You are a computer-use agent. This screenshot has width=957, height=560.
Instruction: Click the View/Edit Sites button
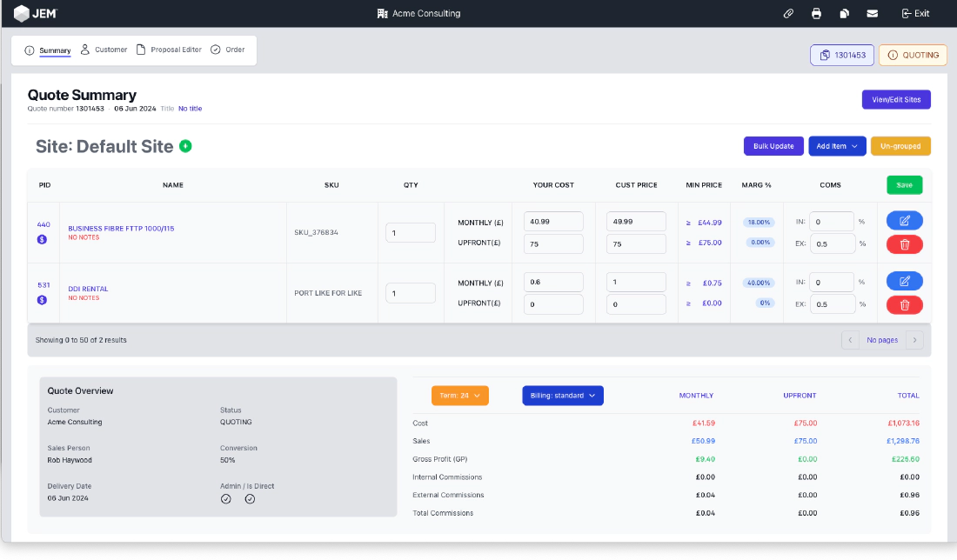(x=896, y=99)
